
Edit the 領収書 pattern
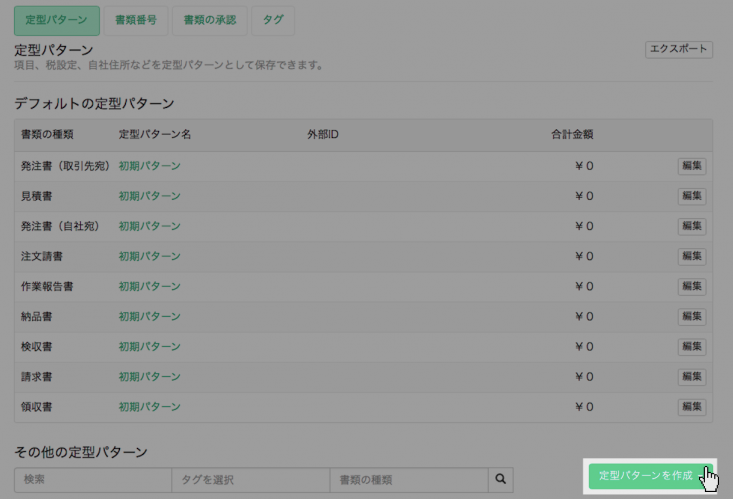point(692,407)
